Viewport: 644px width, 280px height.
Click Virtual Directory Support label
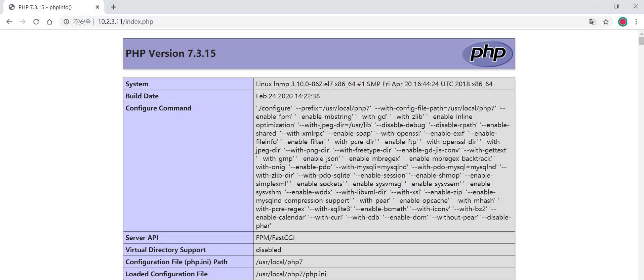(165, 250)
